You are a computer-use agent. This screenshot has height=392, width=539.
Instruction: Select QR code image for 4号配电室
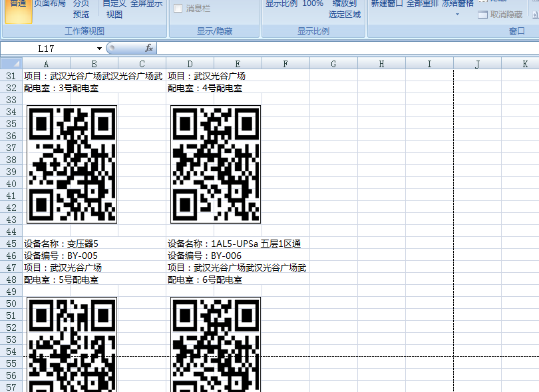point(216,164)
